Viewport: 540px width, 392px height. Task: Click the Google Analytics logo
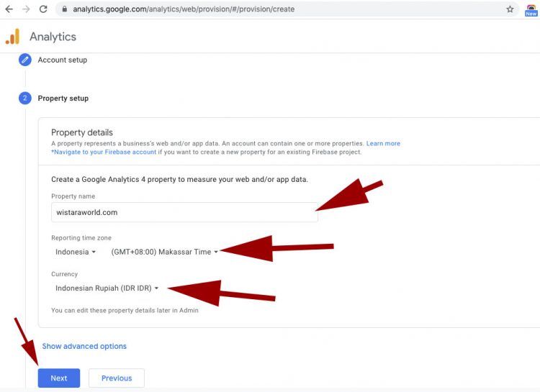point(13,37)
